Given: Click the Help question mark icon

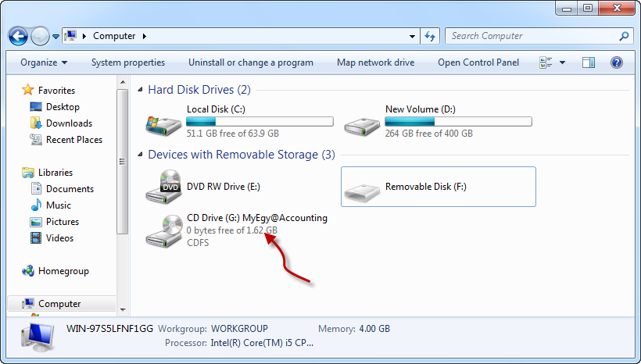Looking at the screenshot, I should 616,62.
